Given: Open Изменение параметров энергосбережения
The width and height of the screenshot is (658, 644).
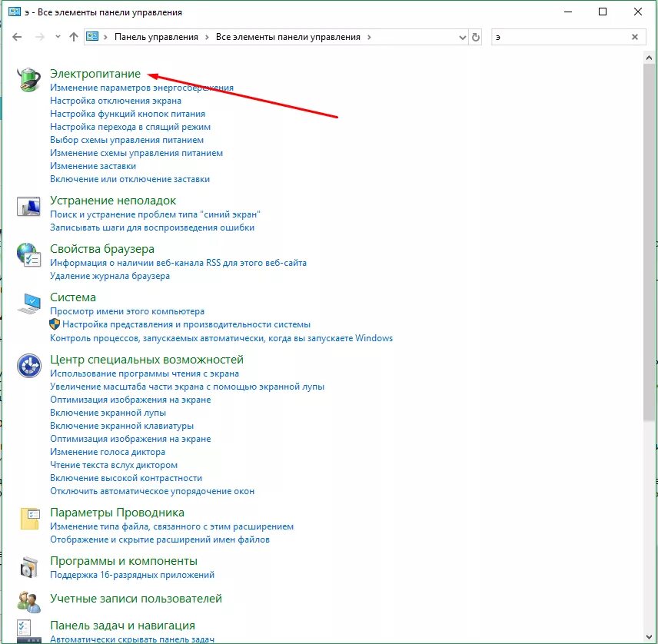Looking at the screenshot, I should 142,88.
